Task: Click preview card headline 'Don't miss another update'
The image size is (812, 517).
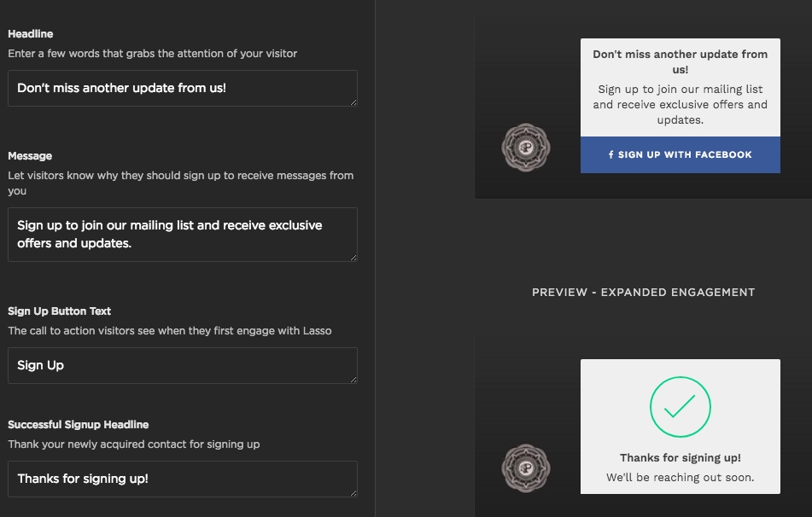Action: [680, 61]
